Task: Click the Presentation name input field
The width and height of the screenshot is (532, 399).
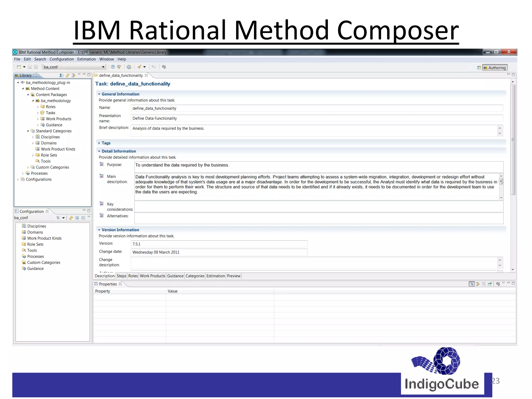Action: 317,118
